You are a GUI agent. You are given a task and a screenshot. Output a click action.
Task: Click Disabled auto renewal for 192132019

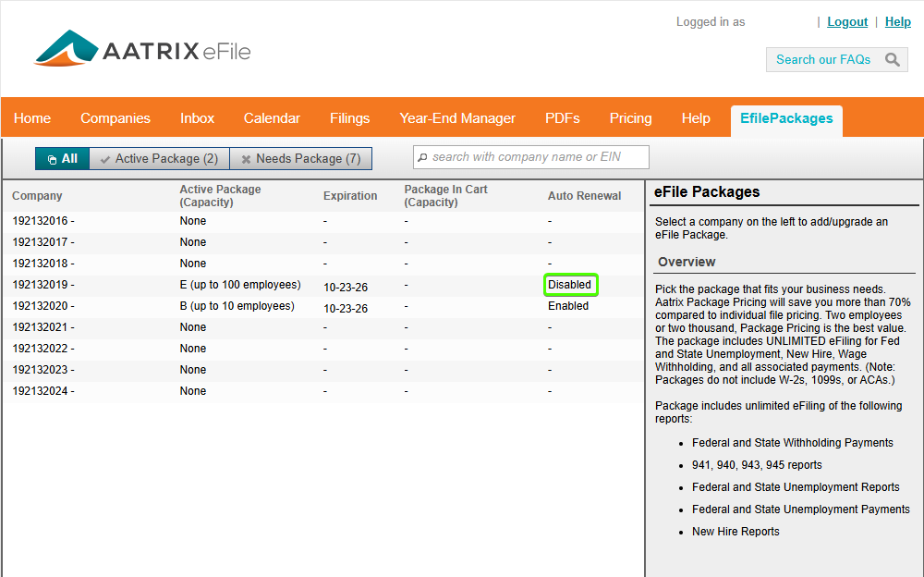tap(570, 285)
